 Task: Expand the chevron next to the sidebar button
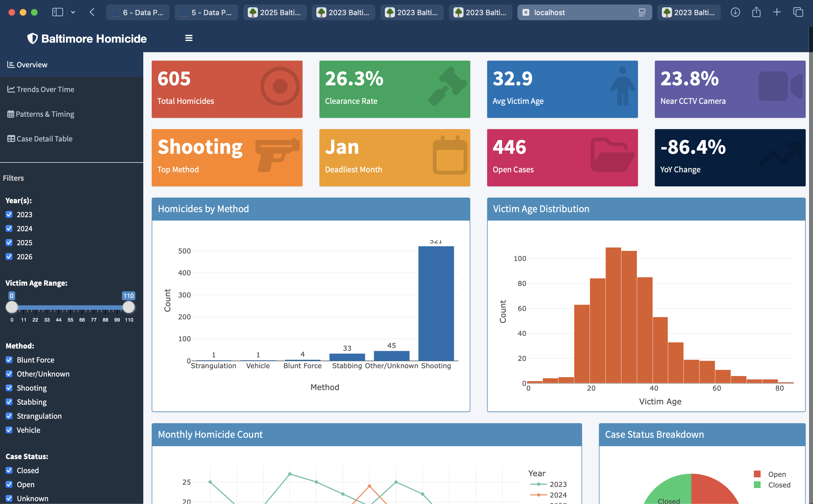tap(73, 12)
